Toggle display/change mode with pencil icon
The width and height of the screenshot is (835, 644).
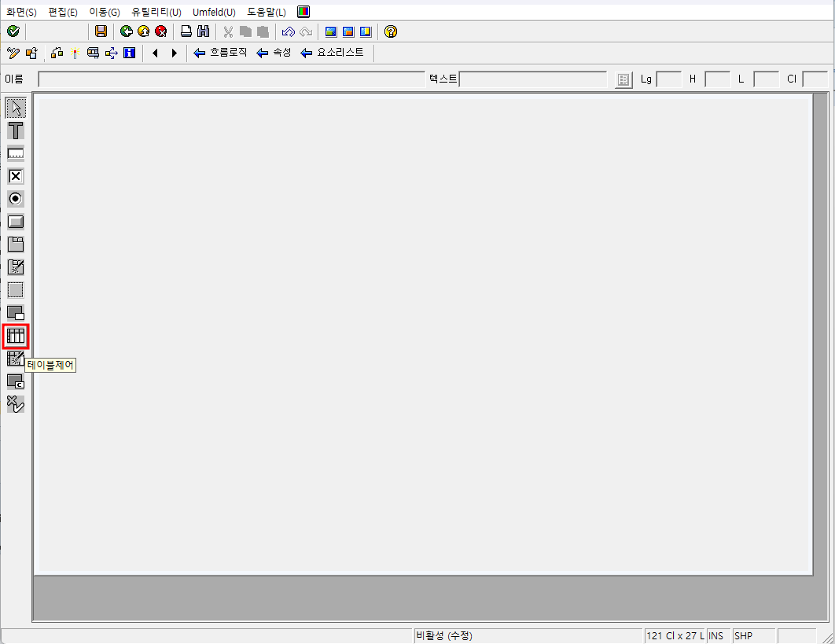click(x=13, y=53)
